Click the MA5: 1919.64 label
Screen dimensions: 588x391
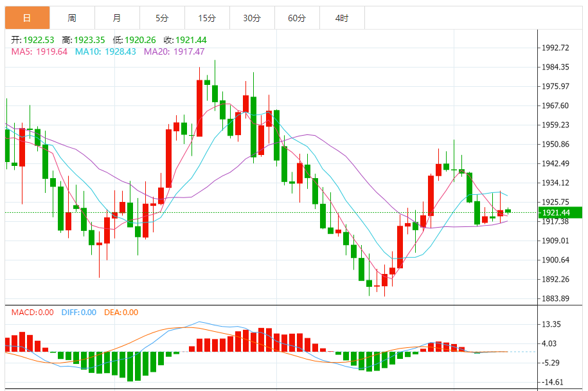(39, 51)
